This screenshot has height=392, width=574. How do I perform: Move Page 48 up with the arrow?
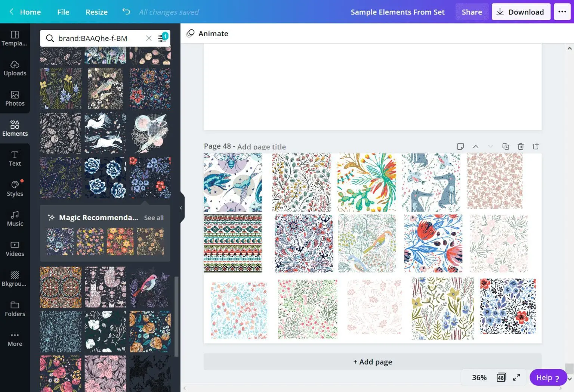coord(476,146)
